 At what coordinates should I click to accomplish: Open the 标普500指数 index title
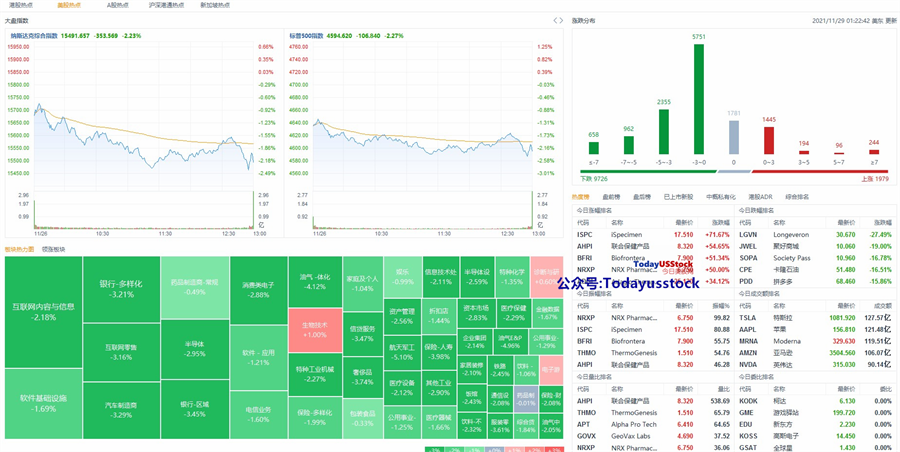pyautogui.click(x=307, y=36)
